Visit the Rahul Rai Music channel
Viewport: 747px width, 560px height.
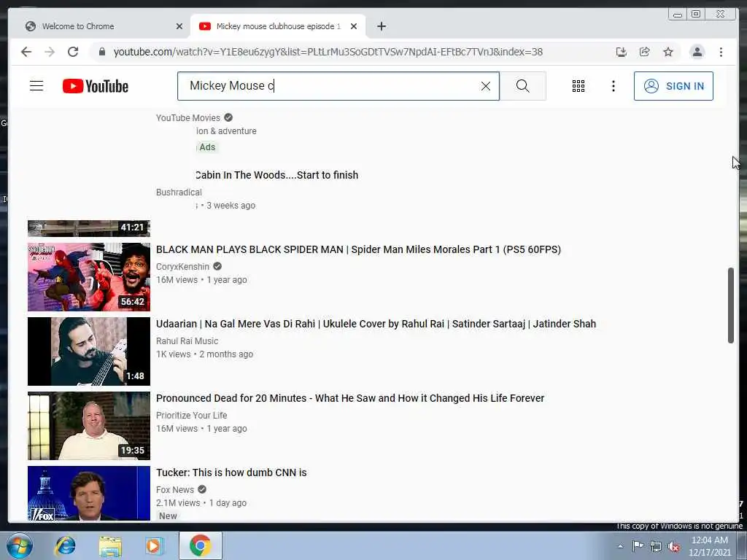click(x=187, y=341)
